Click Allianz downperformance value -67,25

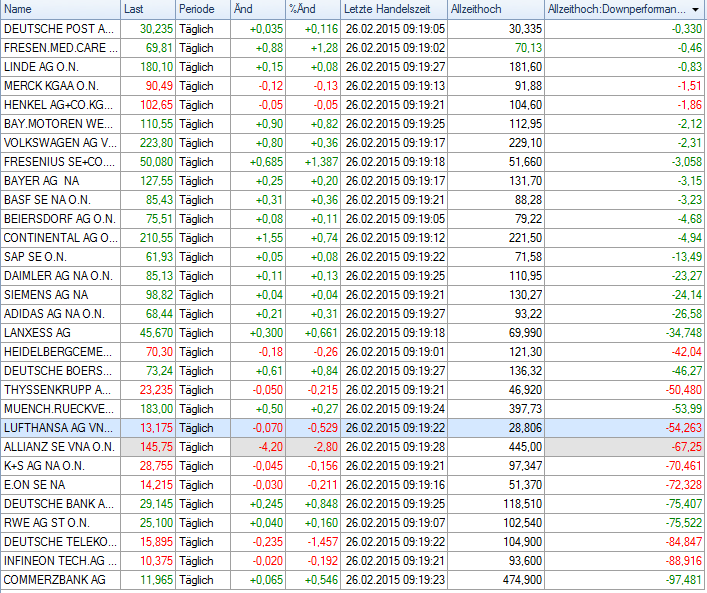pos(686,446)
